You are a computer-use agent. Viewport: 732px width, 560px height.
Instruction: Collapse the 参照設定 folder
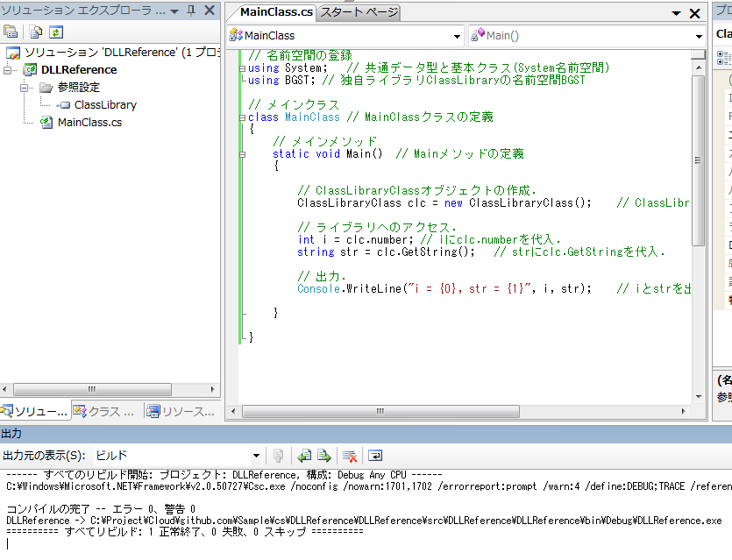click(25, 88)
